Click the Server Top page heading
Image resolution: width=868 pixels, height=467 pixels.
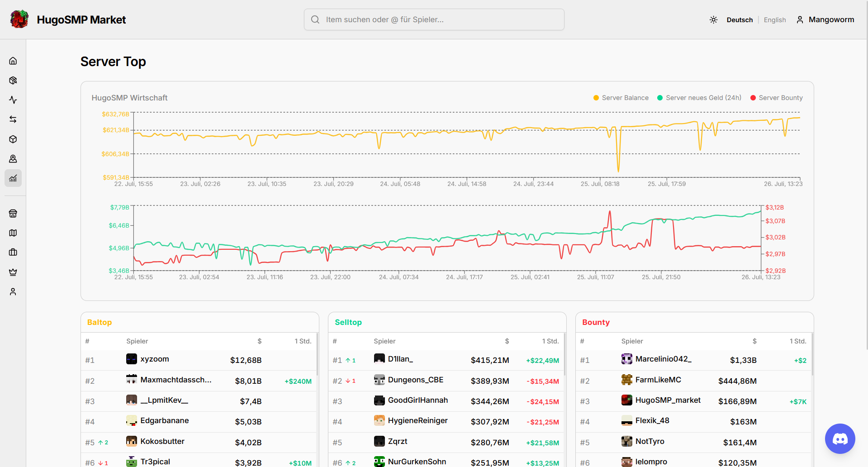pyautogui.click(x=113, y=62)
